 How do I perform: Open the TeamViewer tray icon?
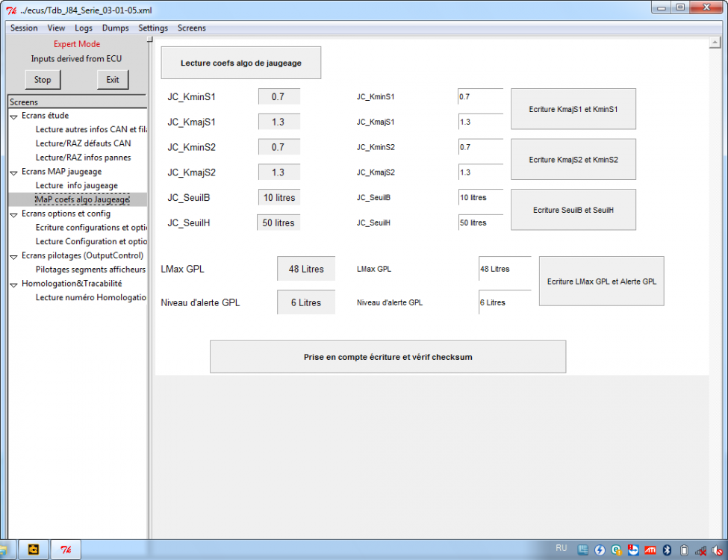tap(633, 550)
